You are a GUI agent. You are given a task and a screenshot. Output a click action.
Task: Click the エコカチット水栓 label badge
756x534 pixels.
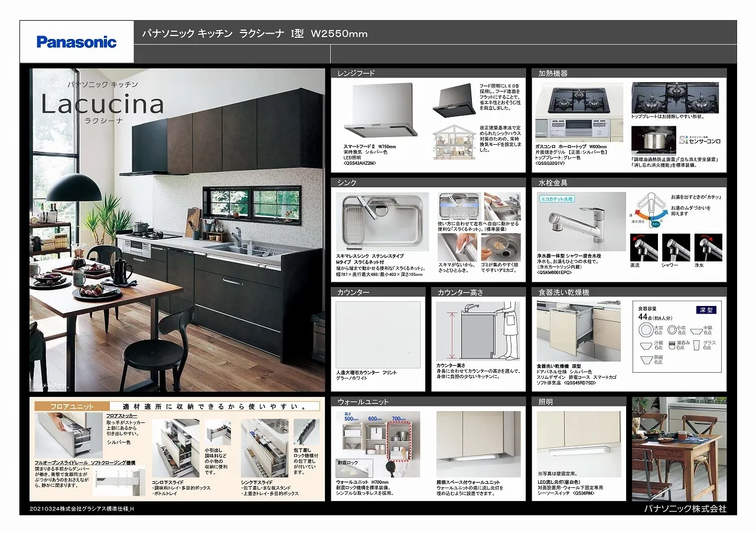click(557, 199)
